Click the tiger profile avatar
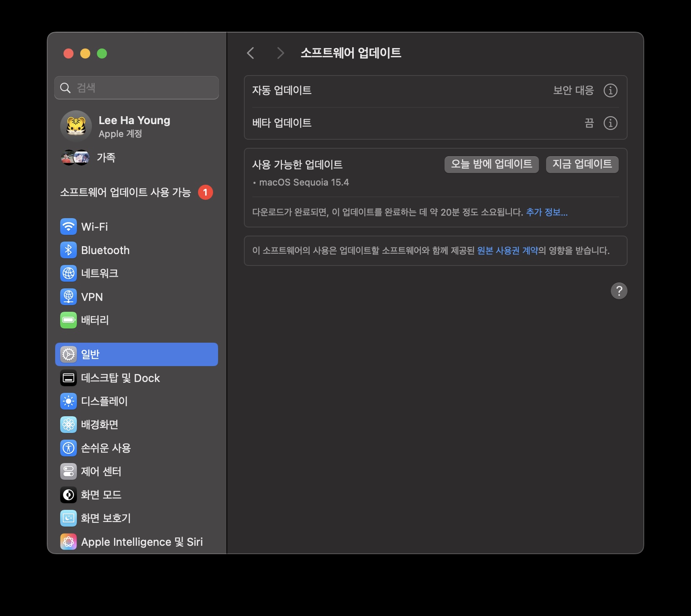This screenshot has height=616, width=691. pyautogui.click(x=76, y=126)
